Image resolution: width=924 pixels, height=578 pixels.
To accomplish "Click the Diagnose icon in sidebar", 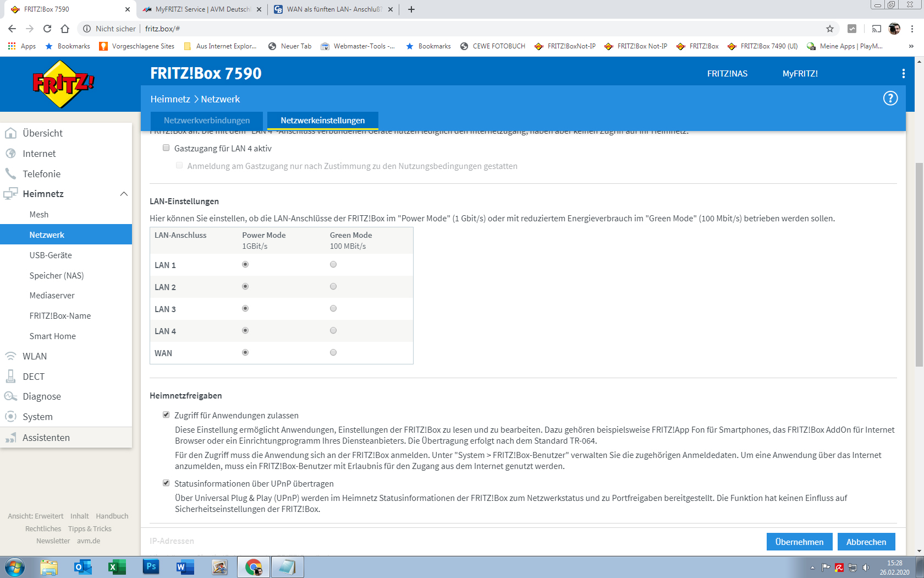I will [x=10, y=396].
